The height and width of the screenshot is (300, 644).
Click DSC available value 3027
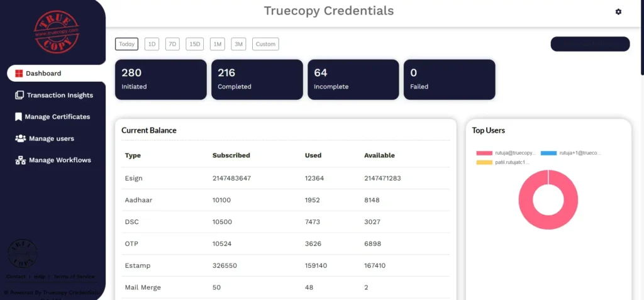pos(372,222)
